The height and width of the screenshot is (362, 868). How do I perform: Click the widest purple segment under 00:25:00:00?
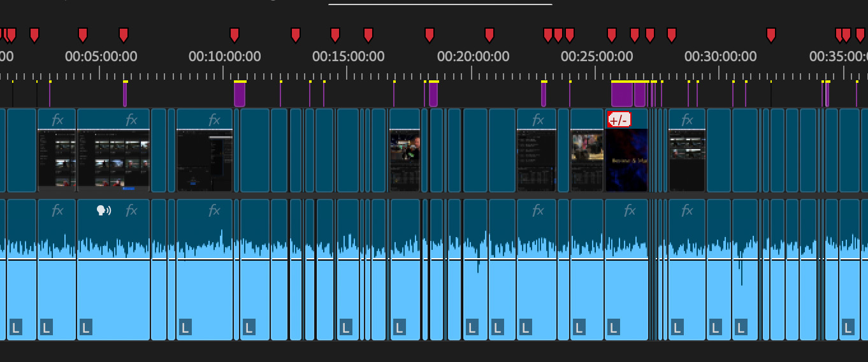point(621,95)
